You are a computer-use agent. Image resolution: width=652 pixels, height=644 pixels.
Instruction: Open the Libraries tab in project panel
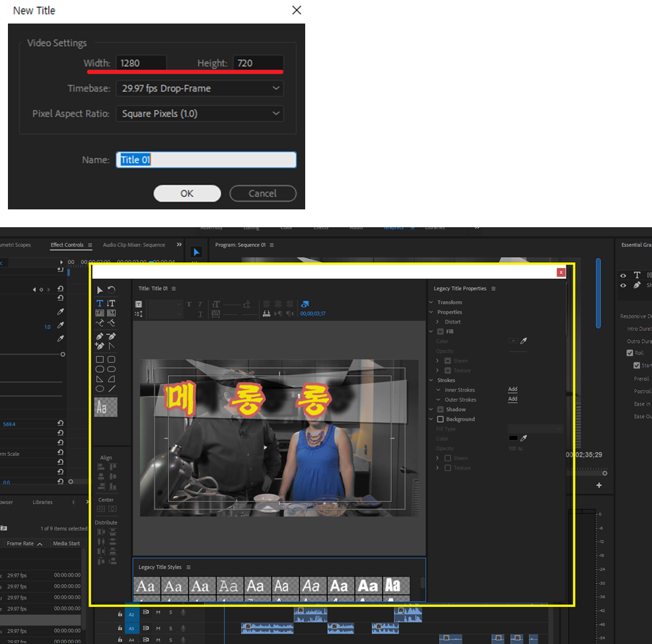[x=43, y=502]
